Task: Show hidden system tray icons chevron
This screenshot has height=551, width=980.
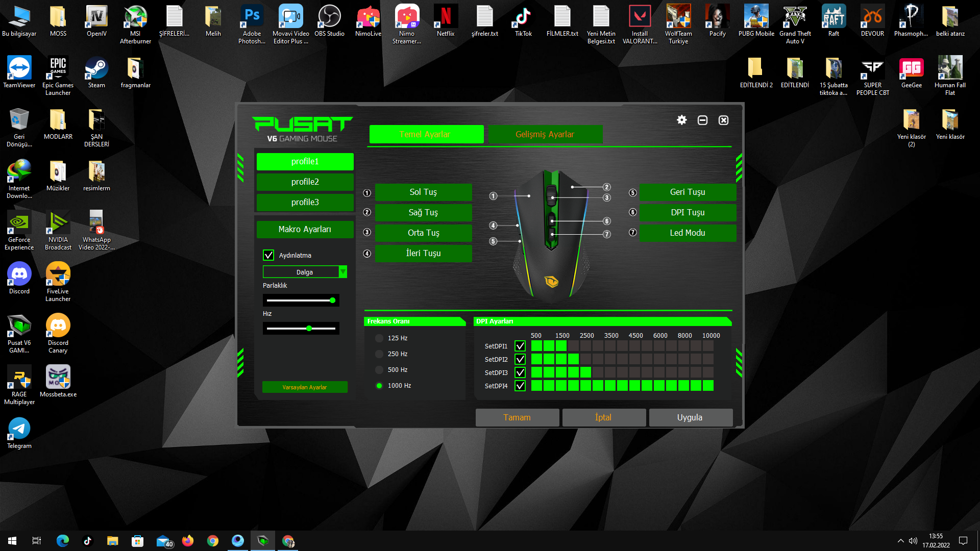Action: point(900,541)
